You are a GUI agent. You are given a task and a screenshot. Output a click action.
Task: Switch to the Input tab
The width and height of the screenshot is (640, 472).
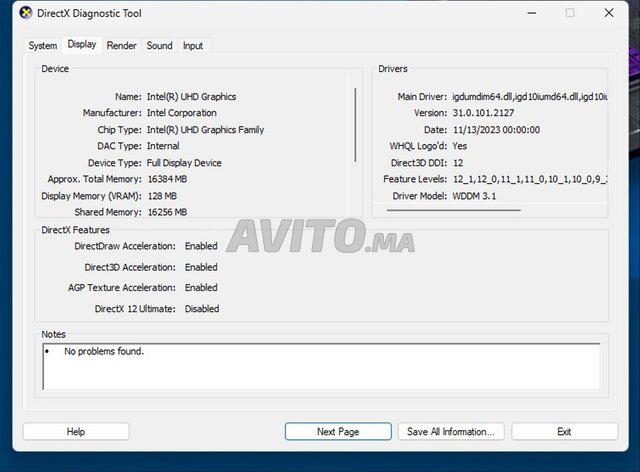click(x=193, y=46)
